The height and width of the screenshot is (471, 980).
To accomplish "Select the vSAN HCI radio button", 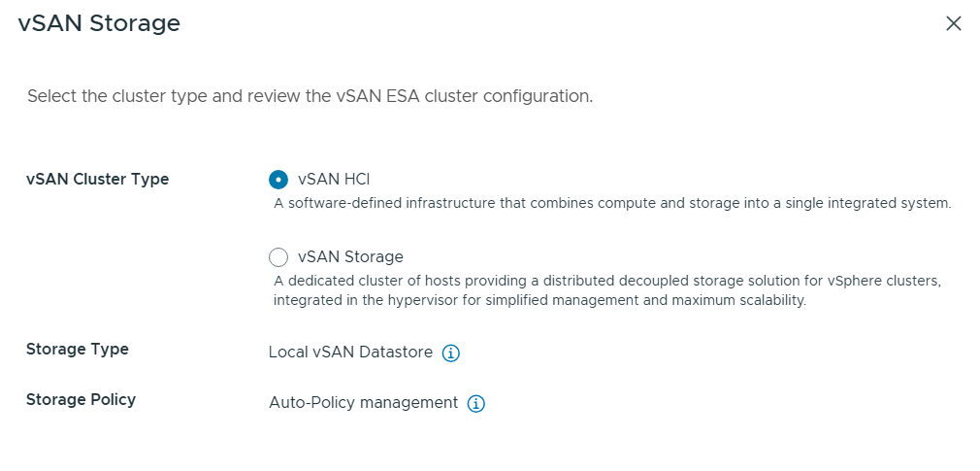I will 278,180.
